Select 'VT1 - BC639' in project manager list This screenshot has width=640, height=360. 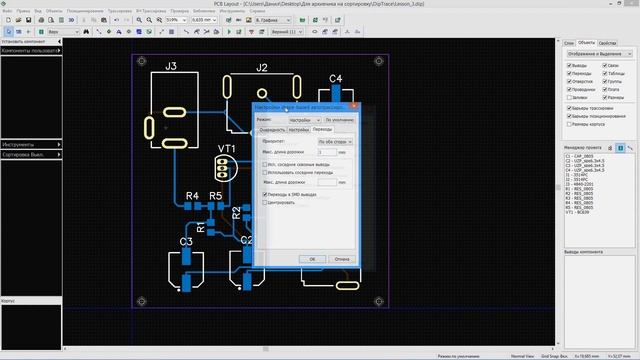[579, 212]
